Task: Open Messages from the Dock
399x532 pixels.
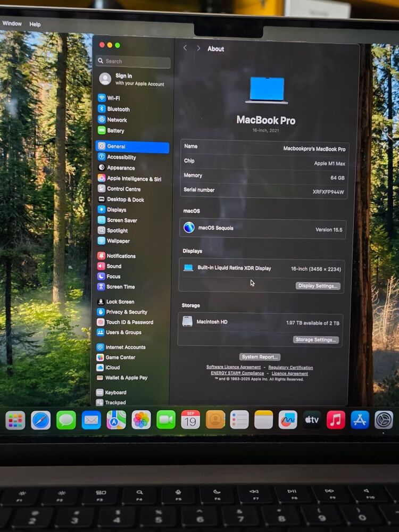Action: click(66, 420)
